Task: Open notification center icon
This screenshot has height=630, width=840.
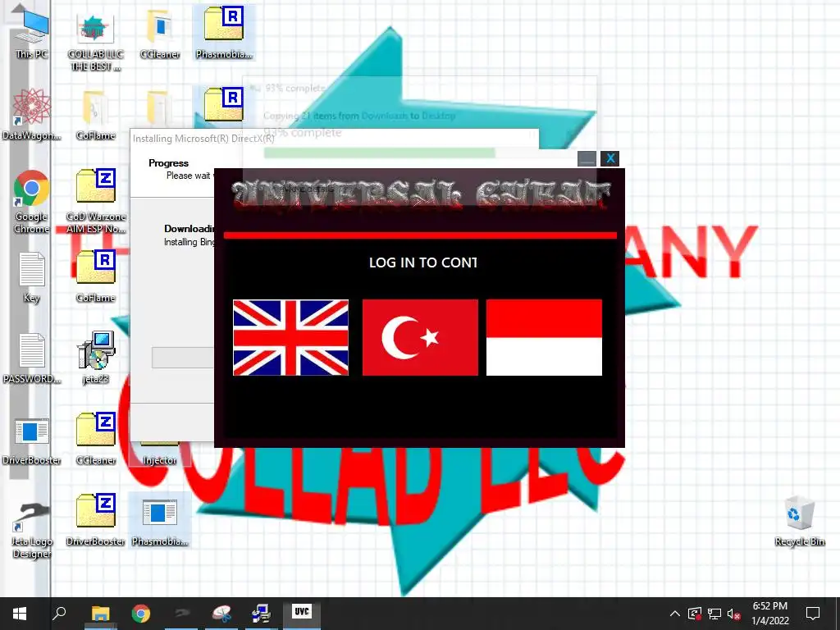Action: click(x=813, y=614)
